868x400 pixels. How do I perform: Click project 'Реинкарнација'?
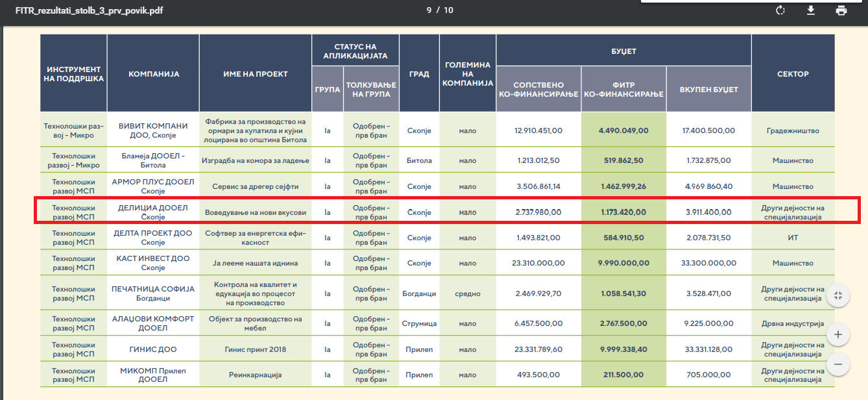pyautogui.click(x=256, y=375)
